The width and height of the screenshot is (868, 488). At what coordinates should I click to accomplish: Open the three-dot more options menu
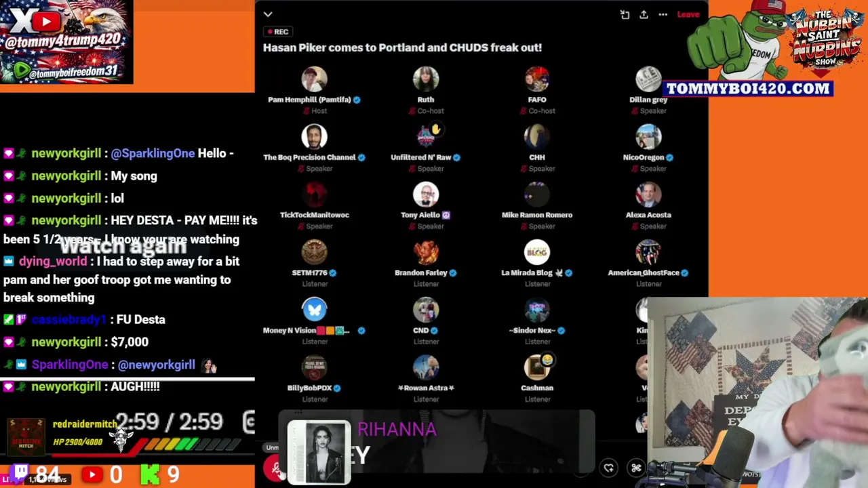[x=663, y=14]
